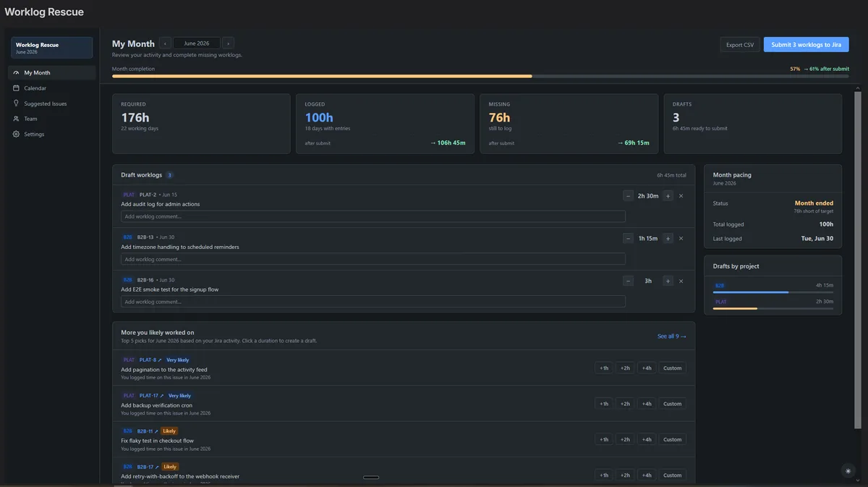The width and height of the screenshot is (868, 487).
Task: Click the "2h 30m" PLAT-2 duration value
Action: [648, 196]
